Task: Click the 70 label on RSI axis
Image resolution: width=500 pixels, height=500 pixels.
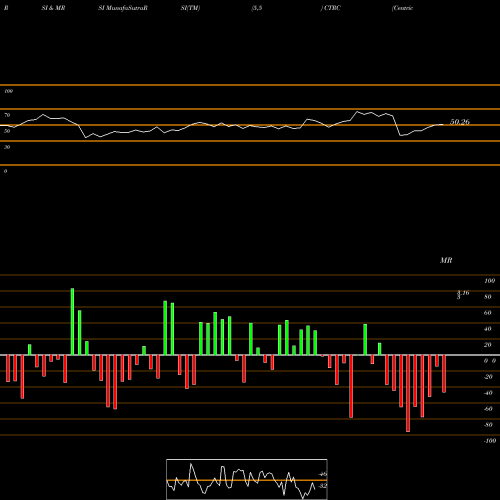Action: tap(7, 115)
